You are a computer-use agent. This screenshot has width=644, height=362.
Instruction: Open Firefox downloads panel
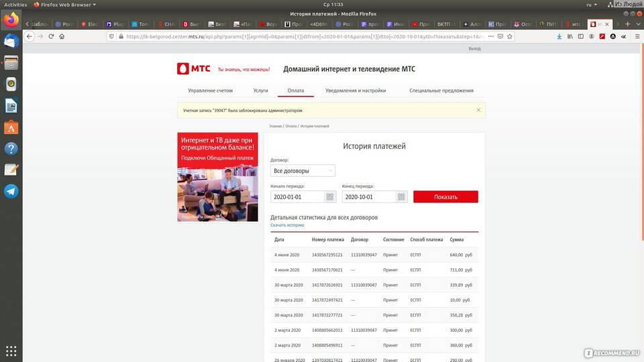click(x=559, y=36)
